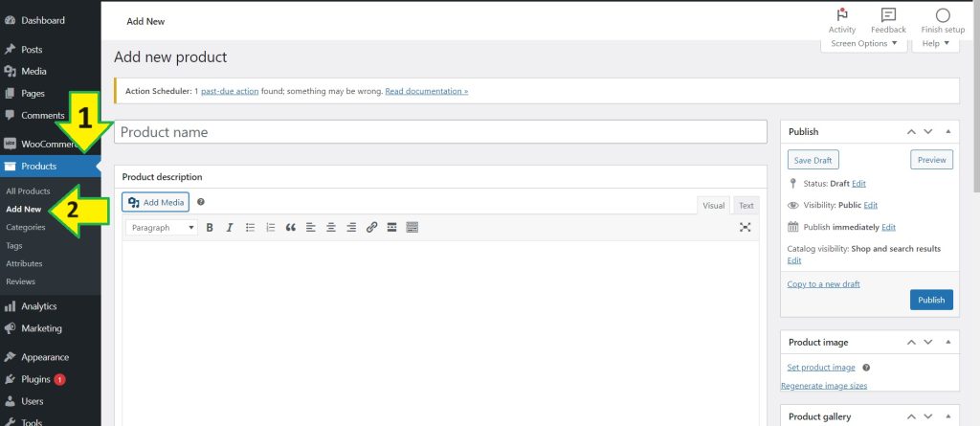
Task: Move Publish panel up arrow
Action: (911, 131)
